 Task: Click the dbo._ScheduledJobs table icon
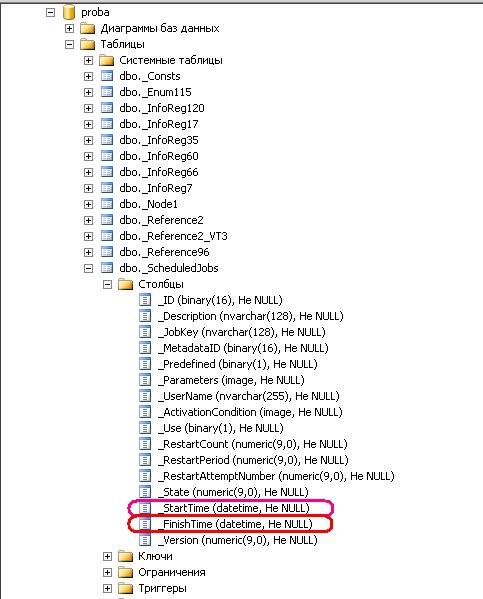pos(107,268)
